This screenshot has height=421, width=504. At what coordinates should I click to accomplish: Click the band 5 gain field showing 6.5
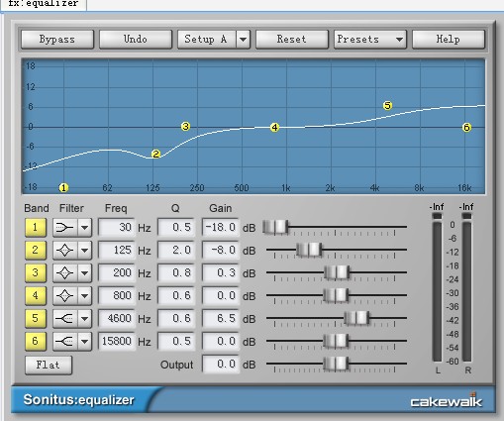[221, 318]
